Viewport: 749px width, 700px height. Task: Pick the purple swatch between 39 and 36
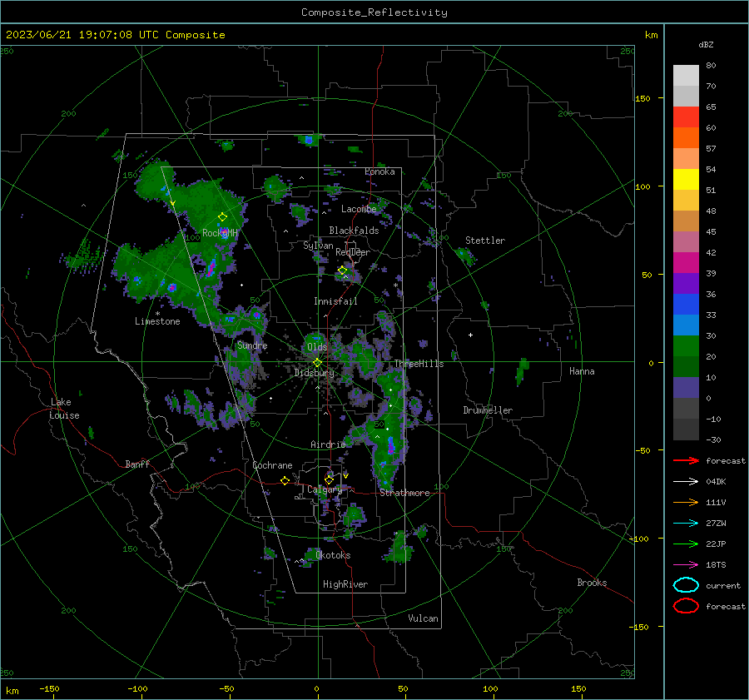pyautogui.click(x=686, y=284)
